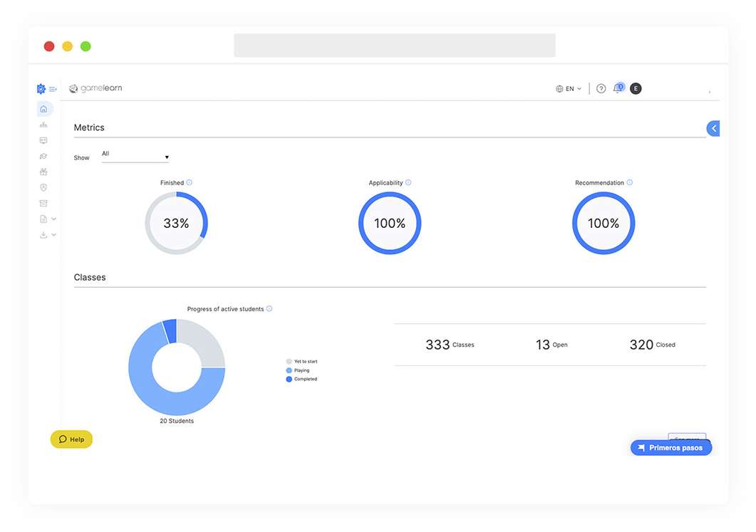Click the Home icon in the sidebar

tap(44, 109)
